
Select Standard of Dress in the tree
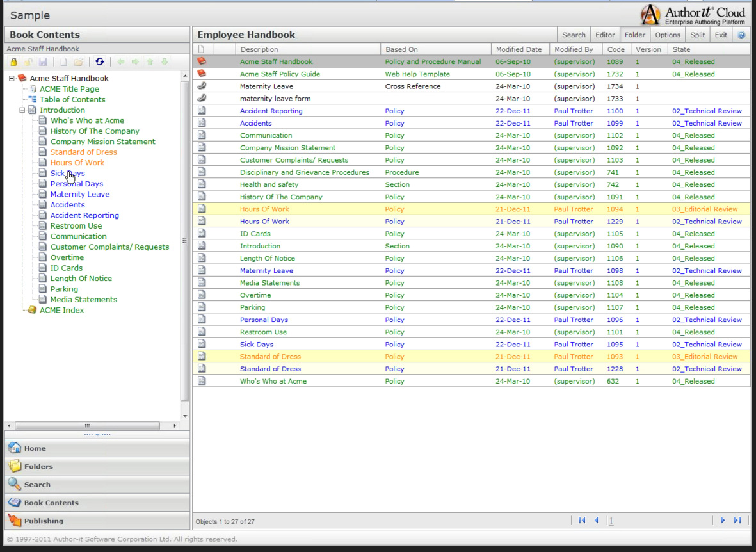[x=83, y=152]
